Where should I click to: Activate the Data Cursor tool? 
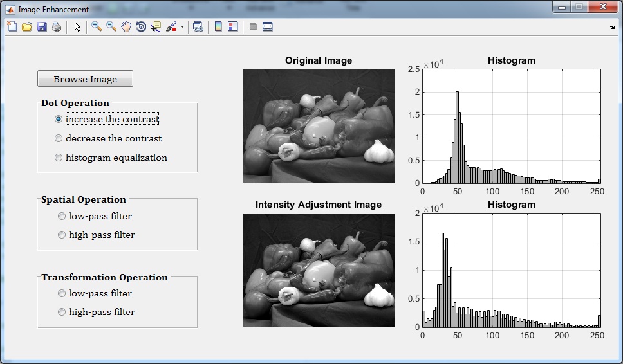(x=156, y=27)
